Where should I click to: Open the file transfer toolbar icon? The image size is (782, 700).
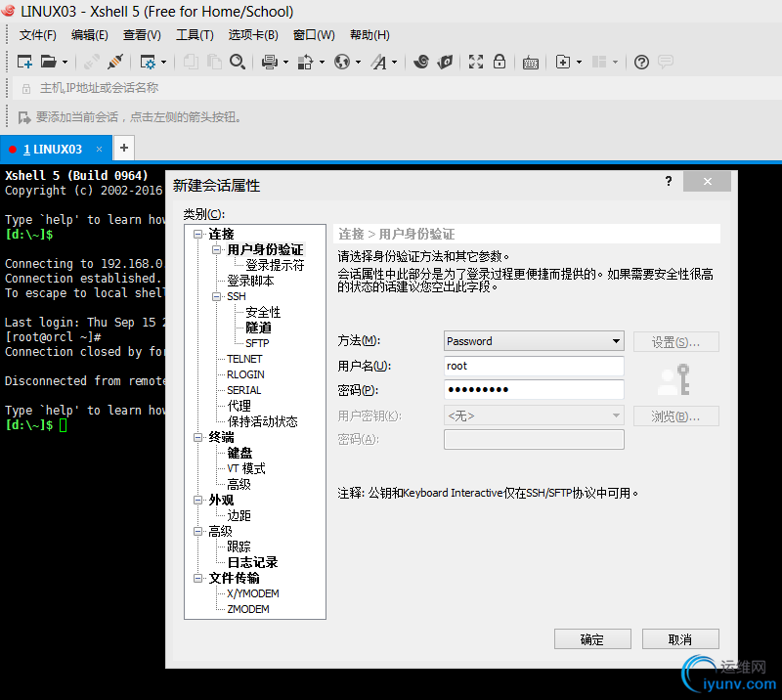click(305, 62)
